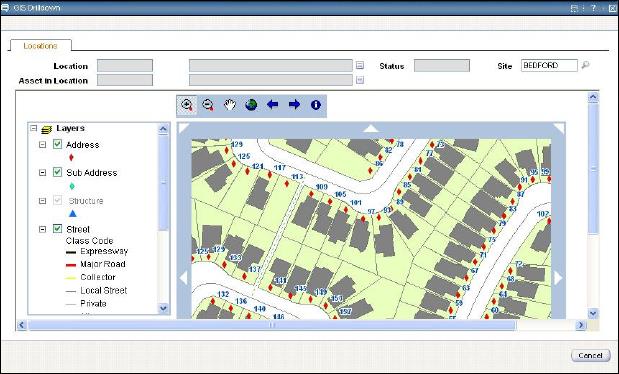Open the Site lookup magnifier icon
619x374 pixels.
pyautogui.click(x=585, y=65)
